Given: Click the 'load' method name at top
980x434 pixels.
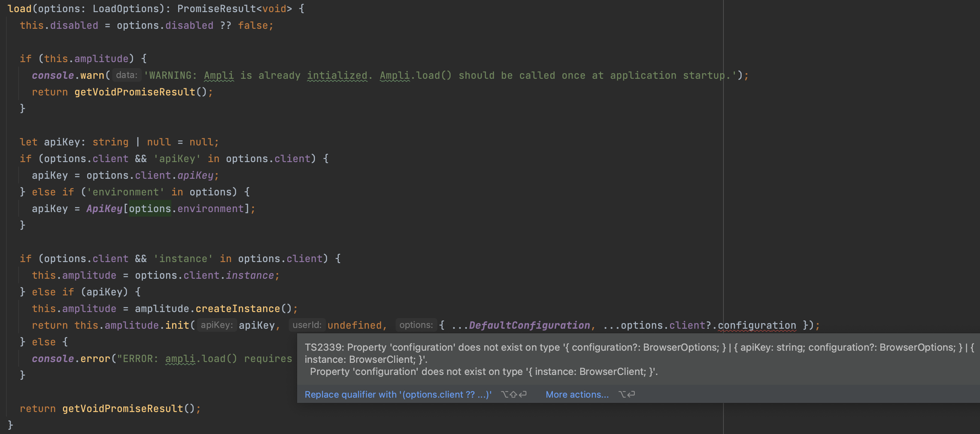Looking at the screenshot, I should pos(19,8).
